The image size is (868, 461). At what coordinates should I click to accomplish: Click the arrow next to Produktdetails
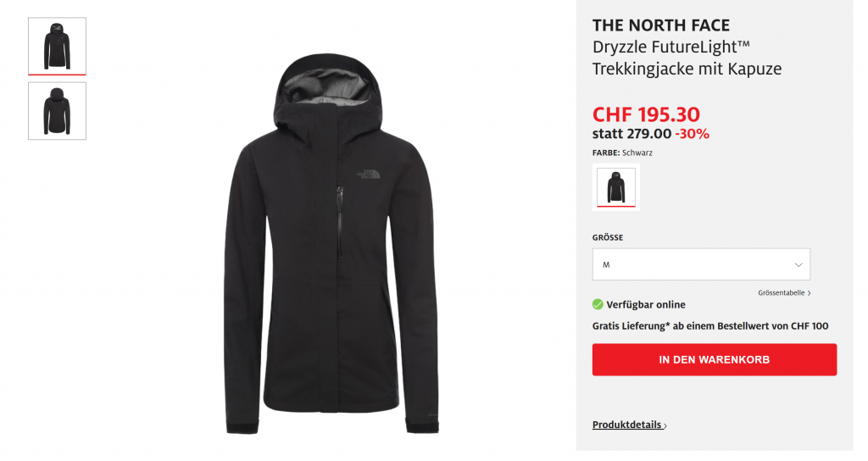[665, 425]
